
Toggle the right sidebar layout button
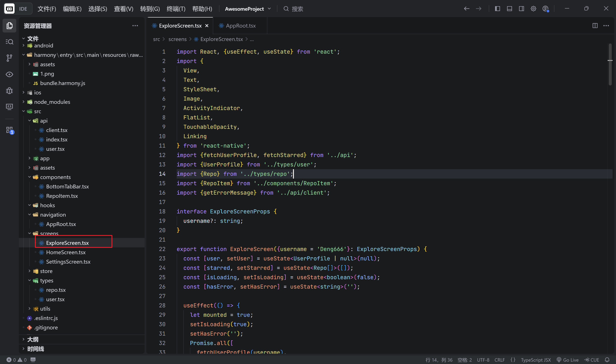(x=521, y=9)
